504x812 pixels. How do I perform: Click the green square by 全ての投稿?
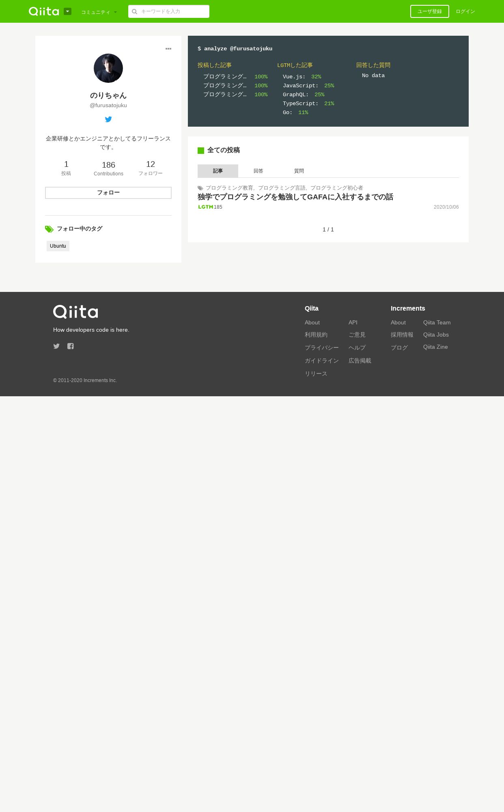(x=201, y=151)
